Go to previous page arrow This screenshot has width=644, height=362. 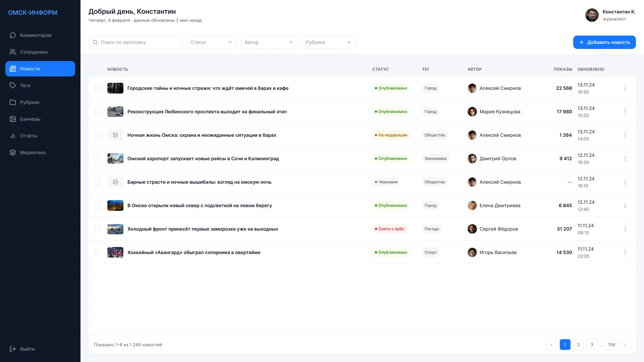(552, 345)
